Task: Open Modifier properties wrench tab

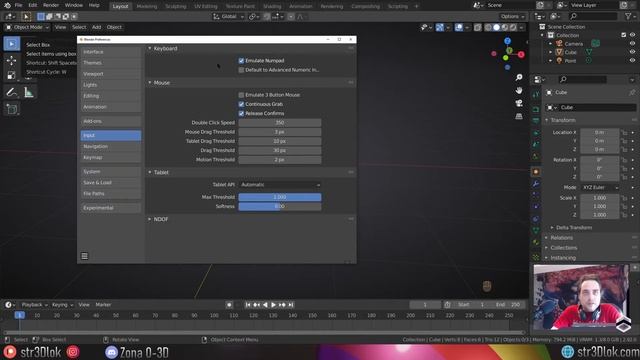Action: pos(536,184)
